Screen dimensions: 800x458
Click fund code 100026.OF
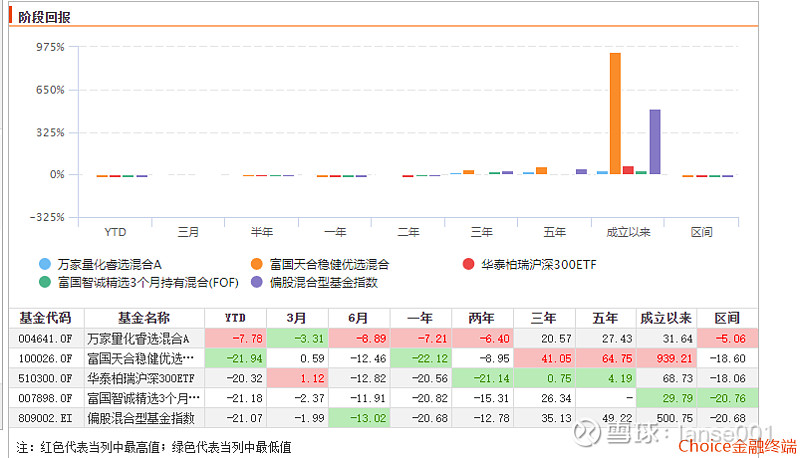pyautogui.click(x=45, y=359)
